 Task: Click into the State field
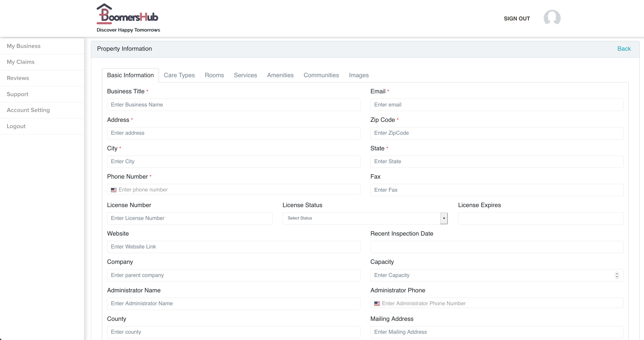click(497, 162)
